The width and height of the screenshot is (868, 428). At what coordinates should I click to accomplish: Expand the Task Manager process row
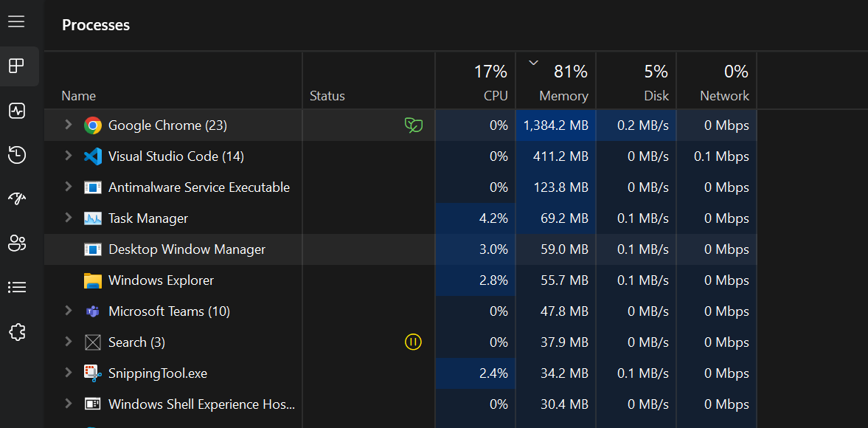(x=68, y=218)
